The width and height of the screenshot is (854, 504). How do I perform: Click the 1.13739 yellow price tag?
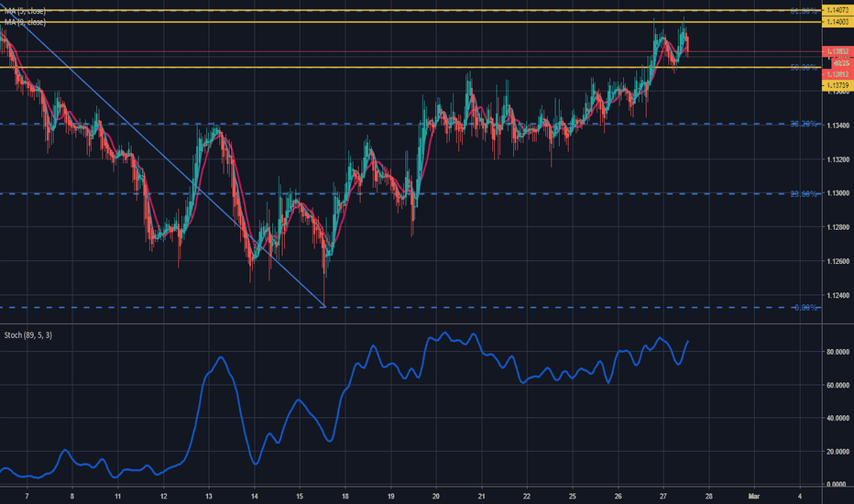pyautogui.click(x=838, y=85)
